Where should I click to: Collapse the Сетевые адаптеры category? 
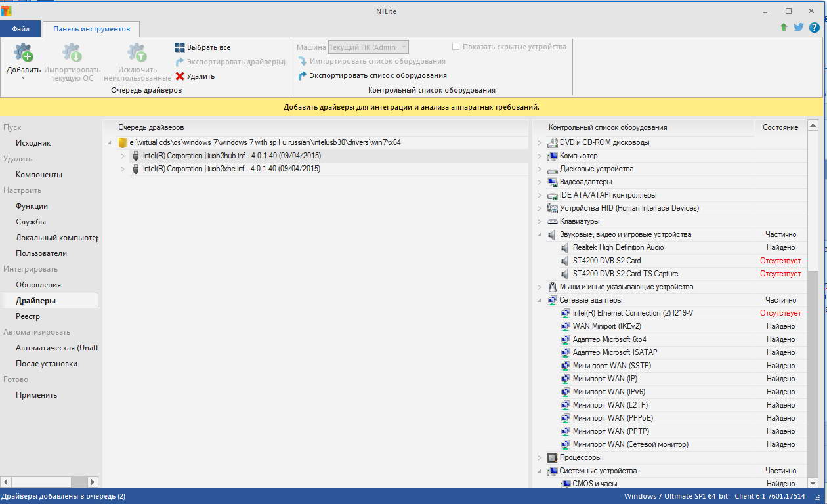point(540,300)
